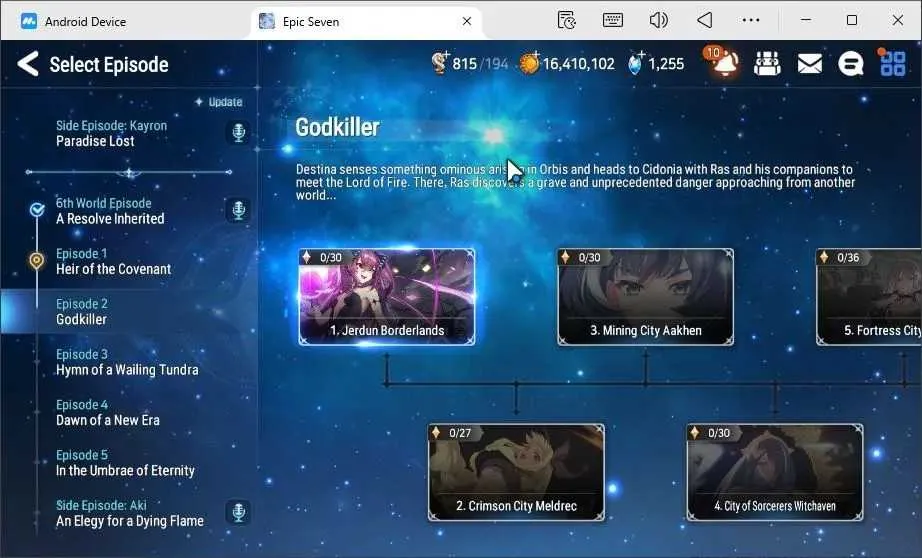The height and width of the screenshot is (558, 922).
Task: Select Episode 3 Hymn of a Wailing Tundra
Action: [127, 362]
